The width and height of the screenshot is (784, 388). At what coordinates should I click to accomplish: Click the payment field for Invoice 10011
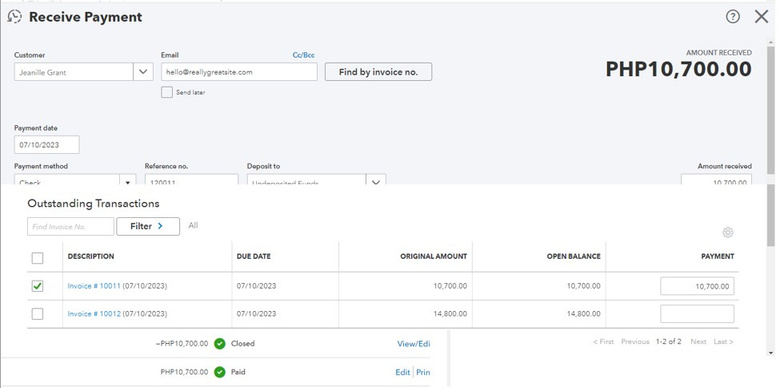(697, 286)
